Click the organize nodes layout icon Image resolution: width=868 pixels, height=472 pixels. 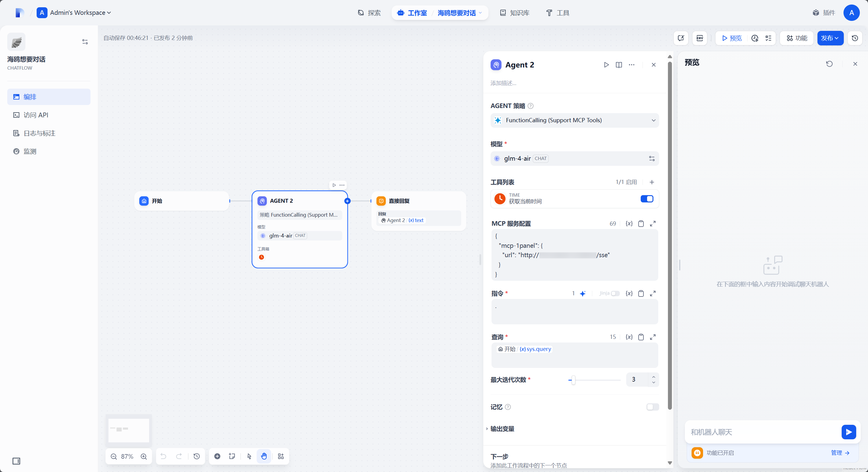pos(281,456)
